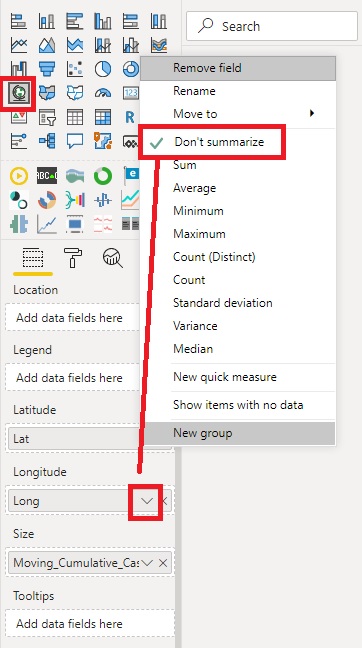Select Count aggregation

coord(238,280)
